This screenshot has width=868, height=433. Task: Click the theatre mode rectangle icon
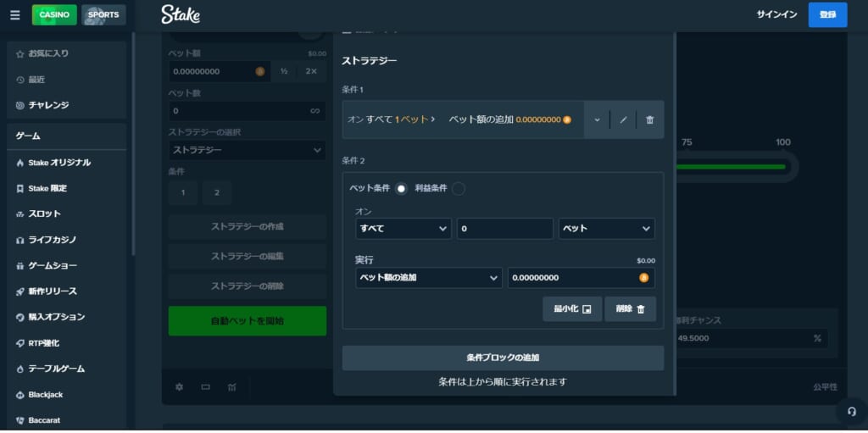pos(205,387)
